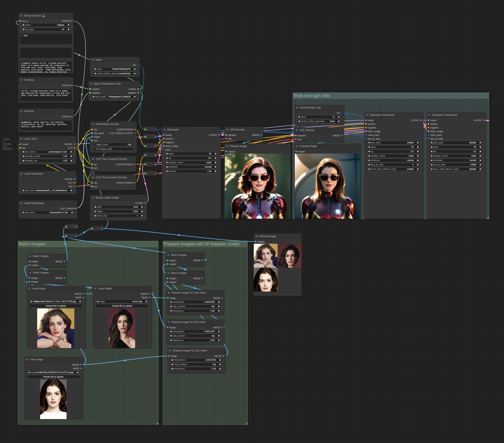
Task: Toggle return_with_leftover_noise set to disable
Action: point(456,169)
